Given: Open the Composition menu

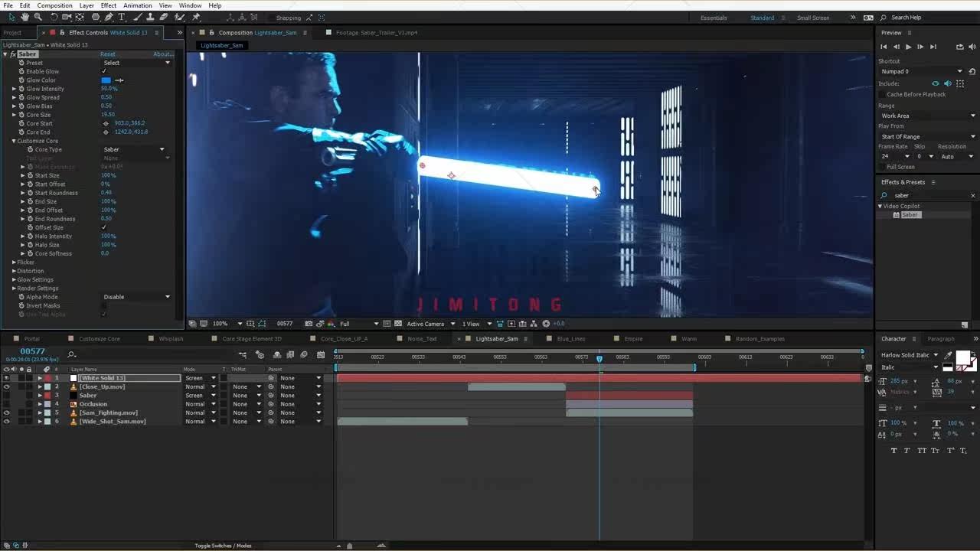Looking at the screenshot, I should (55, 5).
